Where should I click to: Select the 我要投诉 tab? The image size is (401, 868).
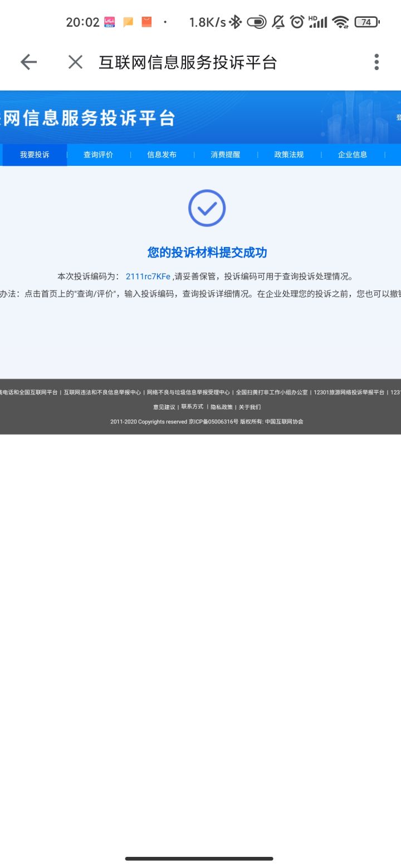click(x=35, y=155)
